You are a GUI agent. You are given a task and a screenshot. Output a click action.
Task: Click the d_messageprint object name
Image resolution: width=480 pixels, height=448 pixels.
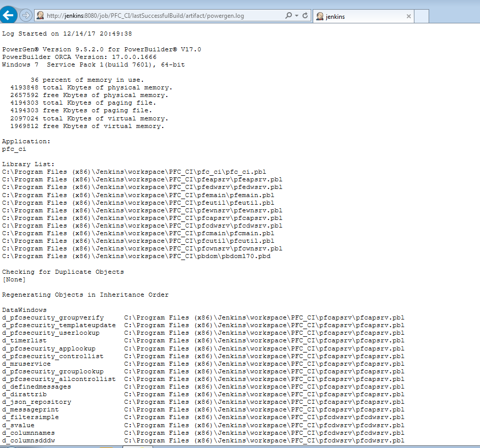[x=31, y=410]
